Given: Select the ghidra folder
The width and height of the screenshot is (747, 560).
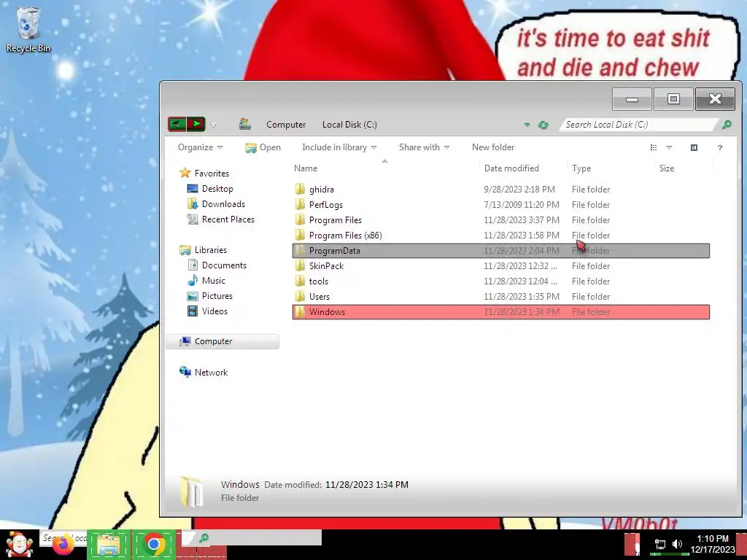Looking at the screenshot, I should 500,189.
